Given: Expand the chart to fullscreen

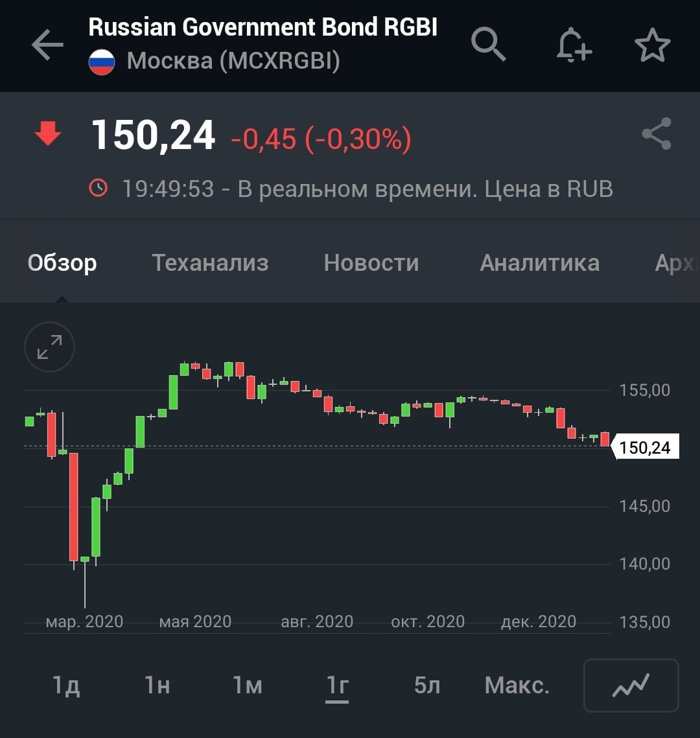Looking at the screenshot, I should click(49, 347).
